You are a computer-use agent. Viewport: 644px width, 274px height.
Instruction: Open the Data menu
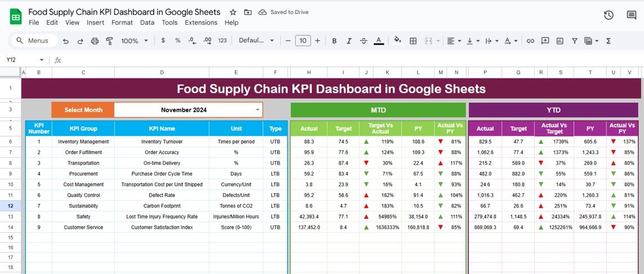pyautogui.click(x=147, y=23)
